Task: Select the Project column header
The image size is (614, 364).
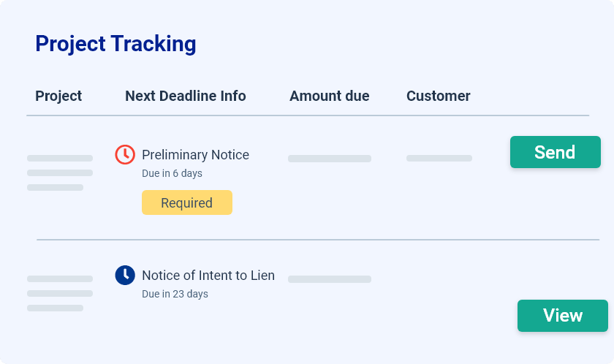Action: 58,96
